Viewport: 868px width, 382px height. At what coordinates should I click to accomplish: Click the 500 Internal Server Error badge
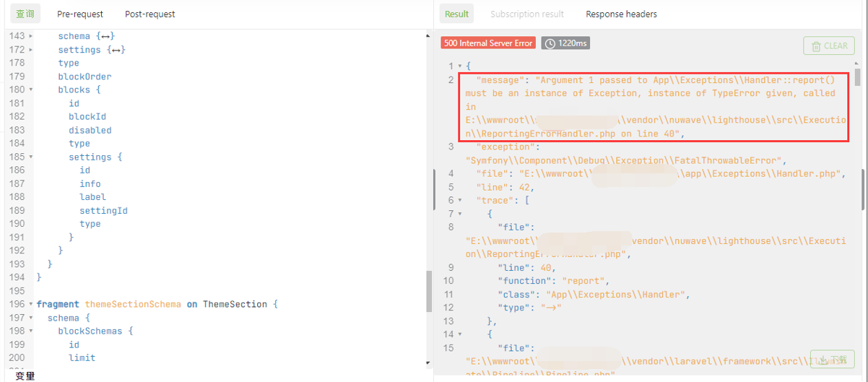pyautogui.click(x=488, y=43)
